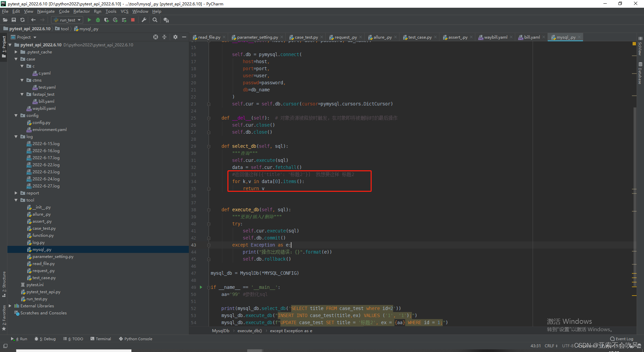Toggle the 7: Structure side panel
644x352 pixels.
[4, 284]
